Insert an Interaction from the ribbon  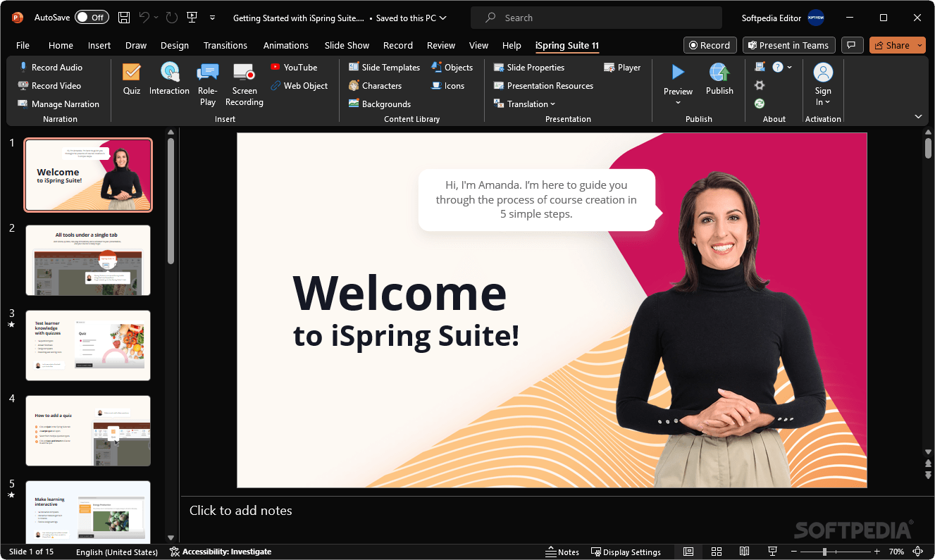pyautogui.click(x=169, y=79)
